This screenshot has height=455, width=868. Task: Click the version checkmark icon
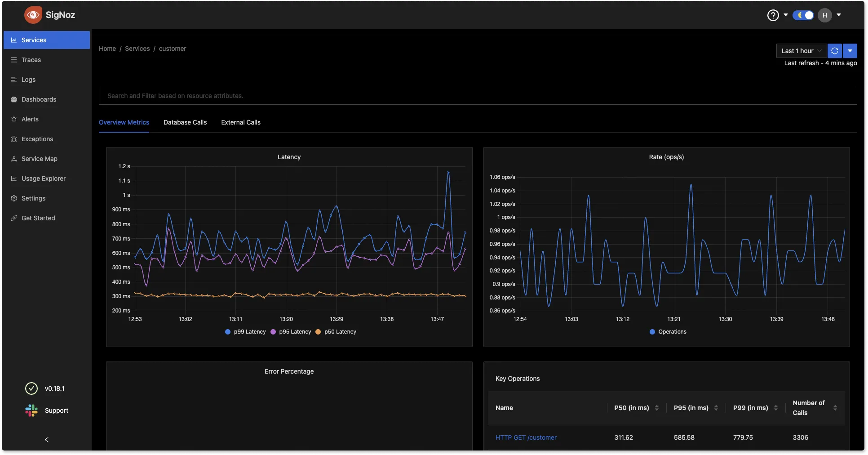point(31,388)
